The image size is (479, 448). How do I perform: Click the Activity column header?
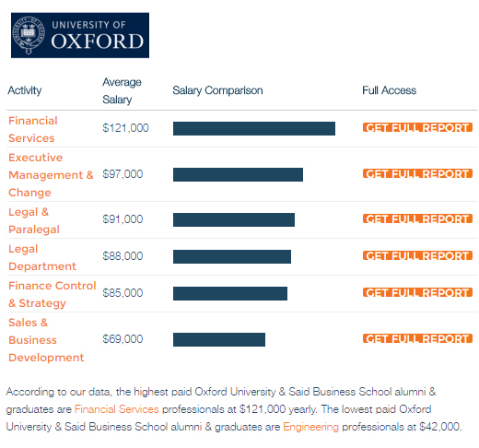pyautogui.click(x=25, y=90)
